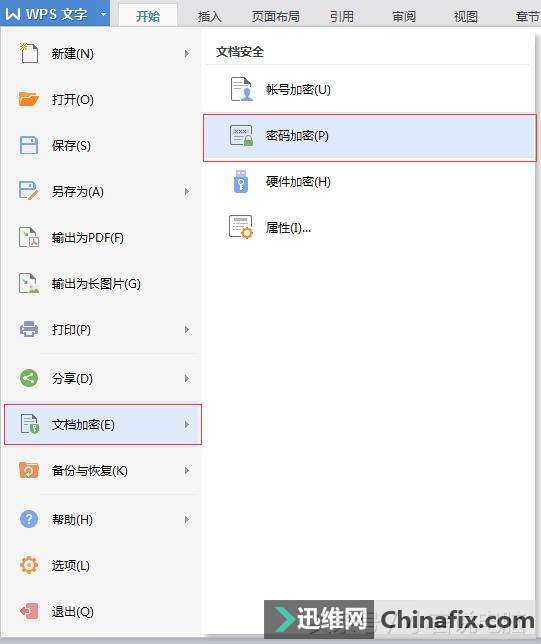The height and width of the screenshot is (644, 541).
Task: Click the USB hardware encryption icon
Action: pyautogui.click(x=241, y=181)
